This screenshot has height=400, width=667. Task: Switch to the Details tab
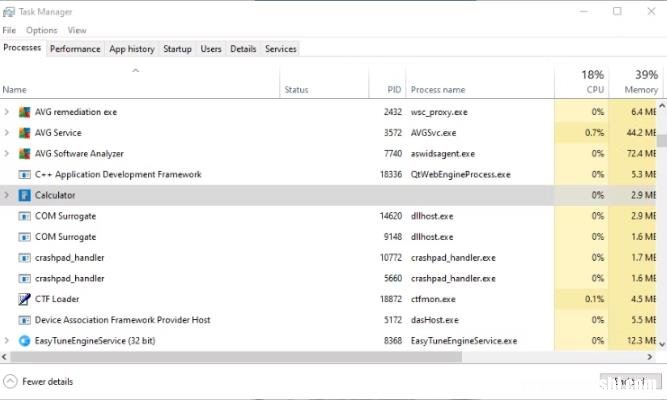click(x=243, y=49)
